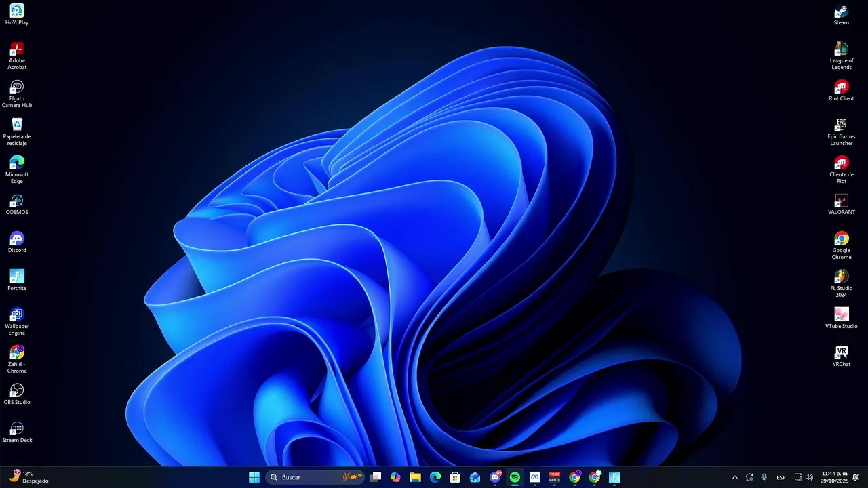Image resolution: width=868 pixels, height=488 pixels.
Task: Open Microsoft Store from the taskbar
Action: pyautogui.click(x=455, y=477)
